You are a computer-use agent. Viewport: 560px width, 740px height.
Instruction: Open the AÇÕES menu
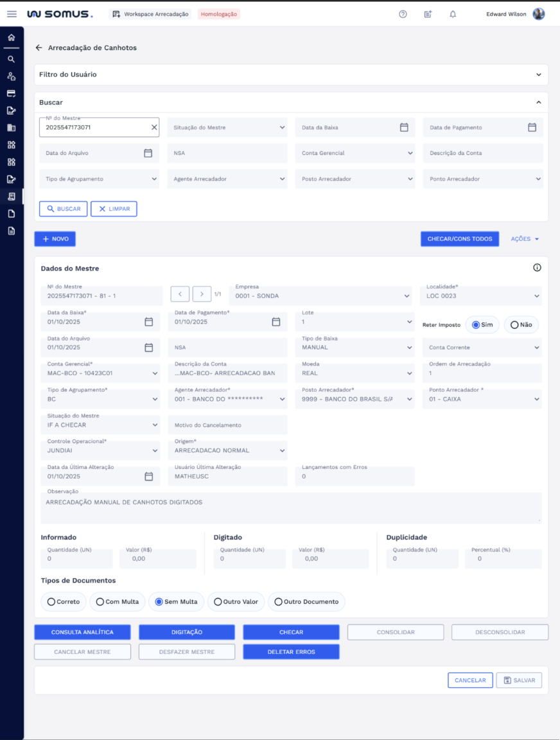pos(525,239)
